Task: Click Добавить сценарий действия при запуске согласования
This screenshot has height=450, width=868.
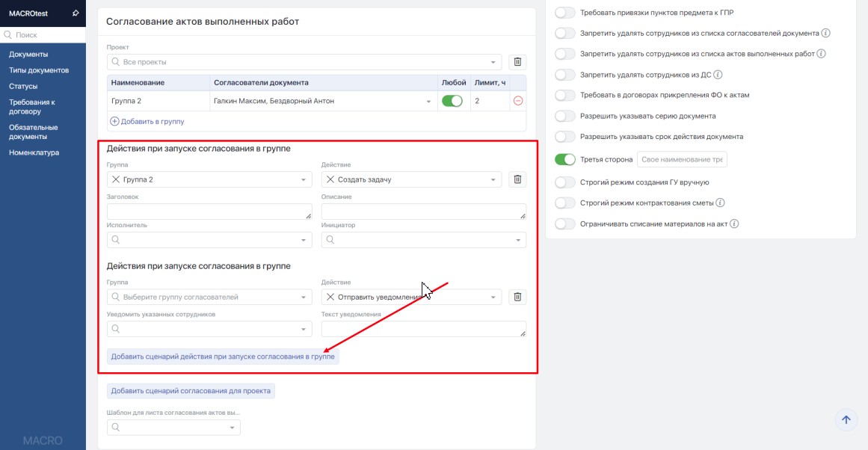Action: tap(223, 357)
